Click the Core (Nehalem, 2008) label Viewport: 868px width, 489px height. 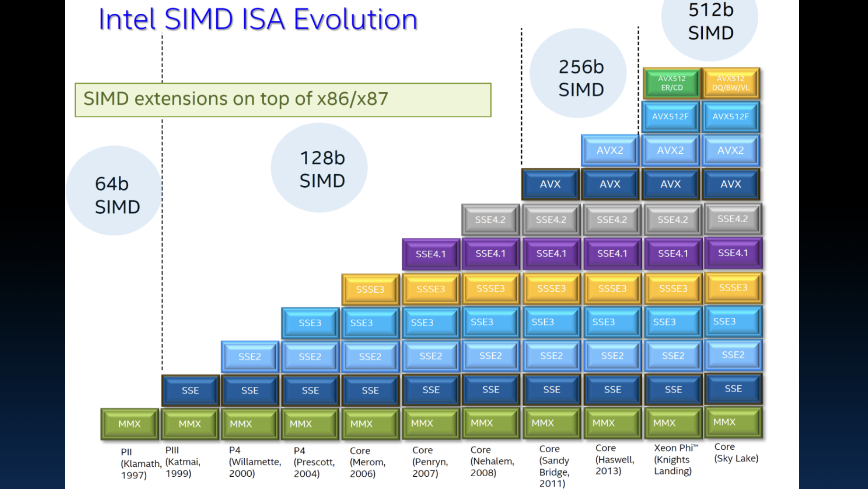492,461
